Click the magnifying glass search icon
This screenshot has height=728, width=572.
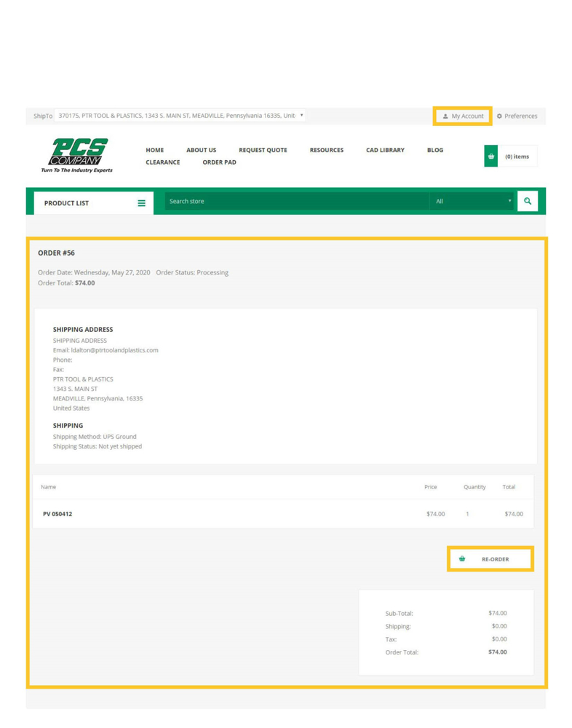click(528, 202)
